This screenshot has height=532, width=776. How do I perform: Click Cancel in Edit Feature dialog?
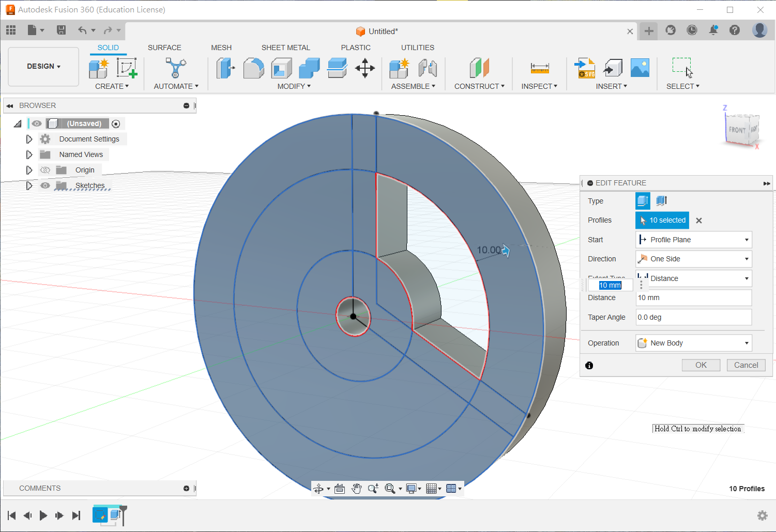[745, 365]
